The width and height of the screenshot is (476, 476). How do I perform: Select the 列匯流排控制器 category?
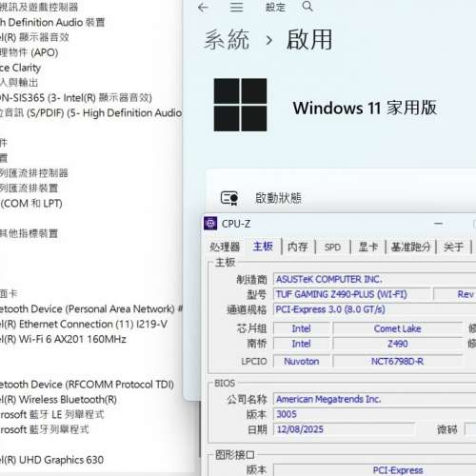pyautogui.click(x=34, y=173)
